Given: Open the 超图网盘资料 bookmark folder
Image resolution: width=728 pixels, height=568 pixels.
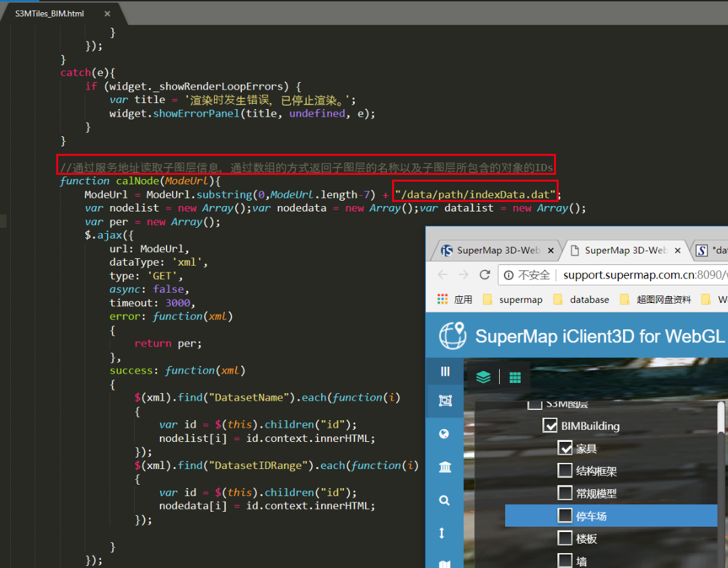Looking at the screenshot, I should pyautogui.click(x=656, y=300).
